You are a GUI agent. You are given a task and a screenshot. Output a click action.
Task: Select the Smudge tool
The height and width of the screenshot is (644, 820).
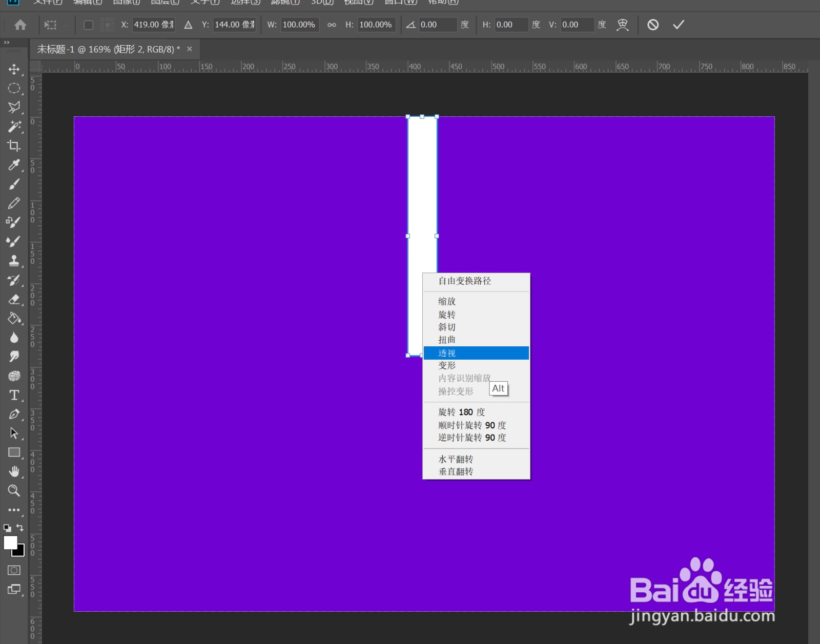point(14,356)
